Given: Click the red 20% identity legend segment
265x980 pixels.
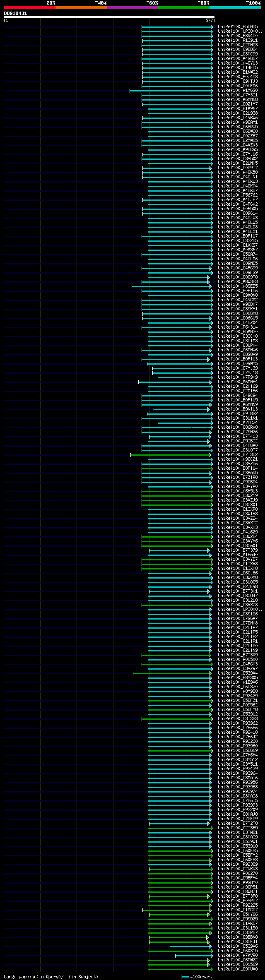Looking at the screenshot, I should click(29, 7).
